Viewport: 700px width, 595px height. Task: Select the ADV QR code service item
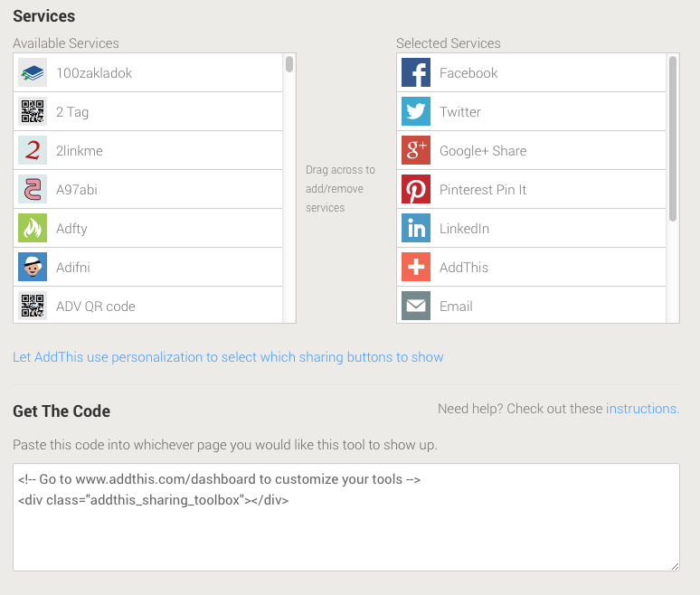(x=147, y=305)
